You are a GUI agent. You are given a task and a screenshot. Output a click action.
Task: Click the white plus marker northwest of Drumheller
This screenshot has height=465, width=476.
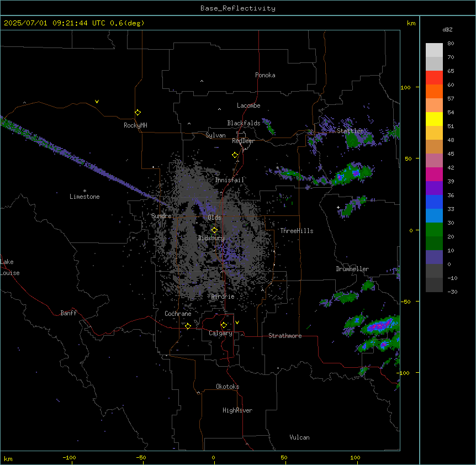tap(338, 207)
